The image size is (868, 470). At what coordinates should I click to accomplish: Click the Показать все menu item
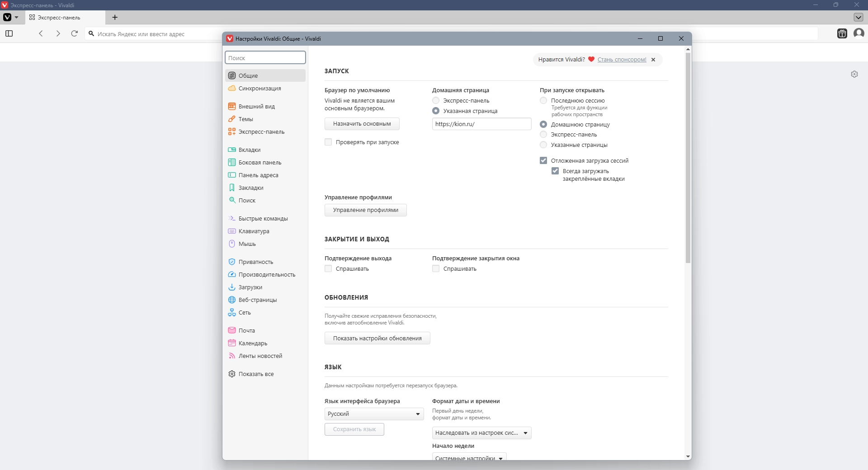265,374
